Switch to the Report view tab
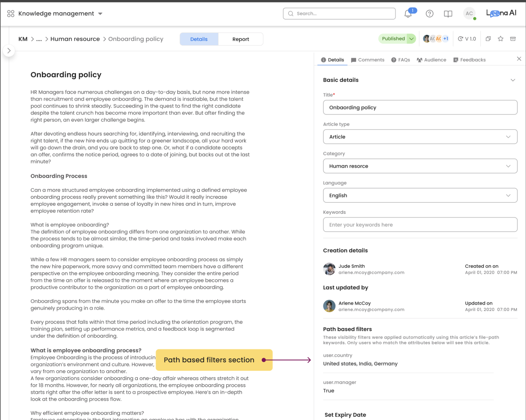The image size is (526, 420). [240, 39]
